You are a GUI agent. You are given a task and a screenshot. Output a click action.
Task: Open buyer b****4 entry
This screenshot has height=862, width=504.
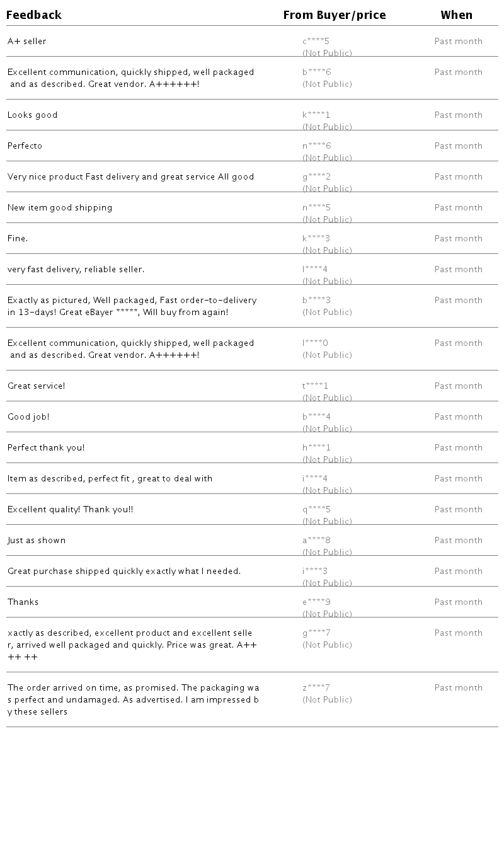[317, 417]
